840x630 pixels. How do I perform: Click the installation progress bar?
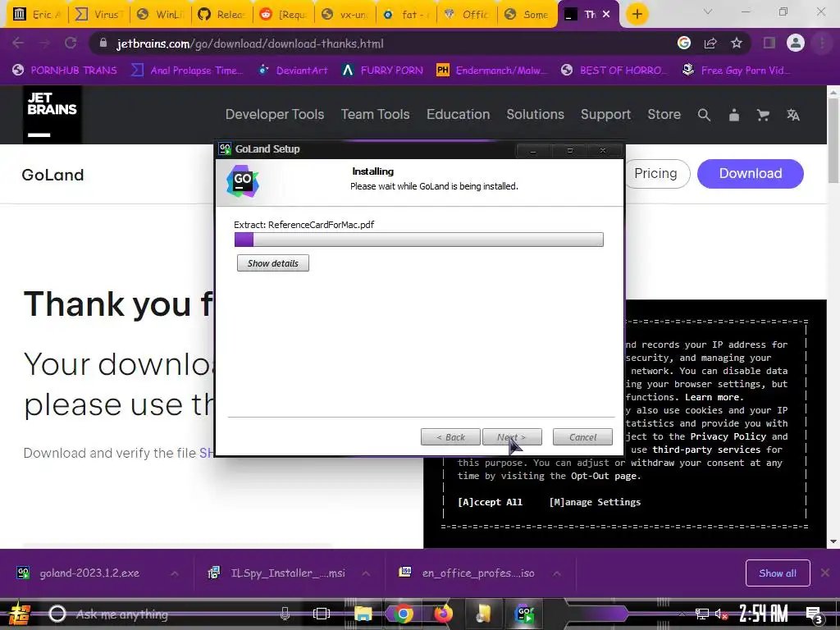coord(419,240)
